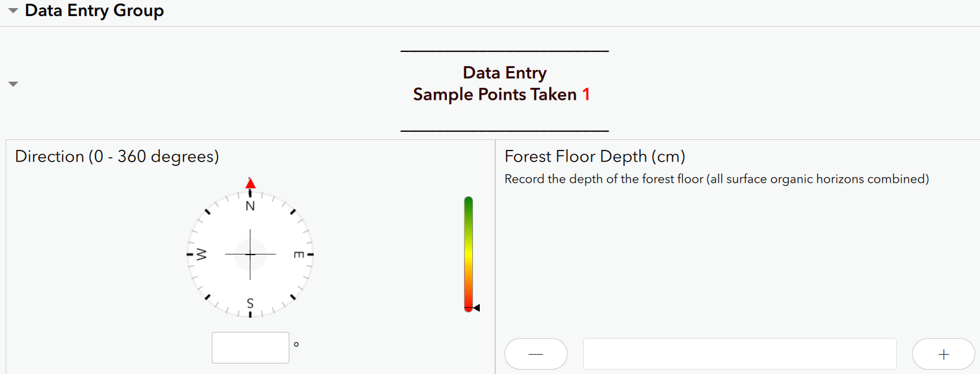Click the center crosshair of the compass

250,254
